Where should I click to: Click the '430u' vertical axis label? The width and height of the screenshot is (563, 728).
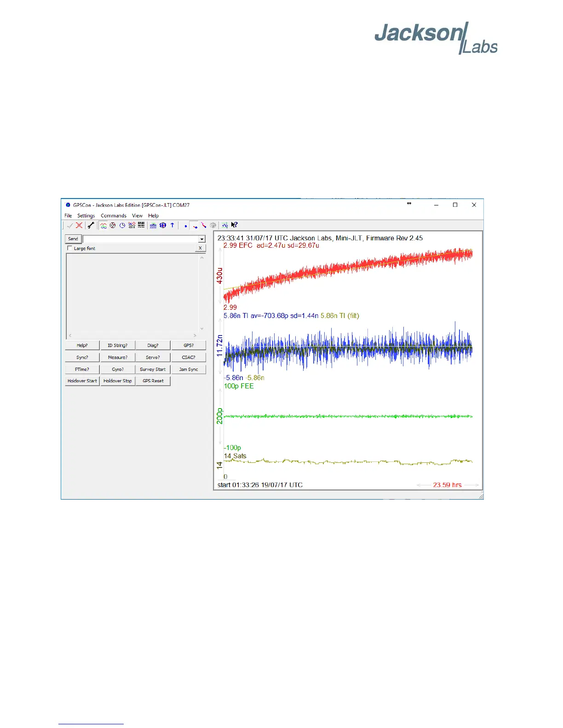tap(220, 276)
